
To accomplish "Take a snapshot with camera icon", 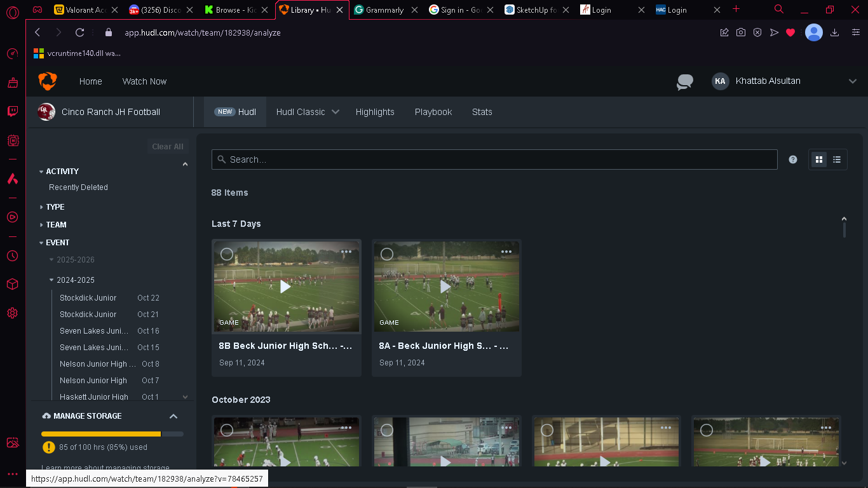I will coord(741,32).
